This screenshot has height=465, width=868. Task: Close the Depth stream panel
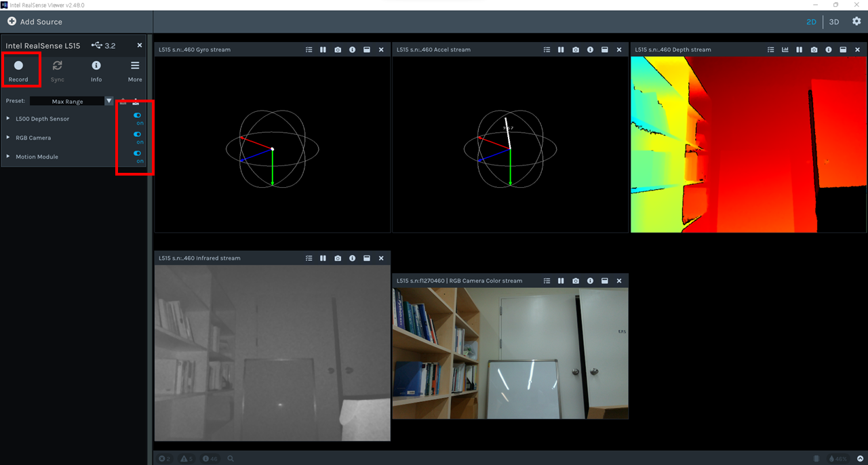click(x=857, y=49)
